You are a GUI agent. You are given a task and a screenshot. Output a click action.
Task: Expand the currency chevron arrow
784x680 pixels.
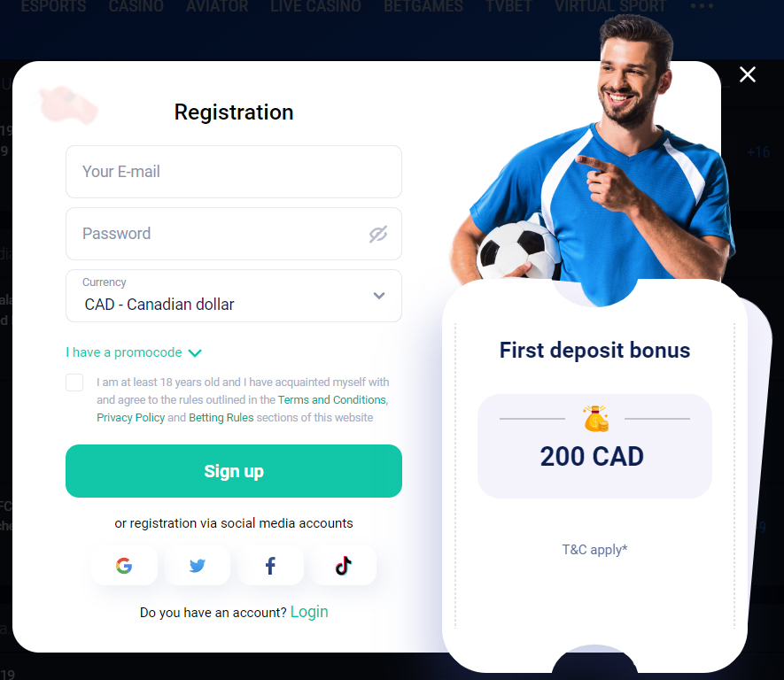379,296
